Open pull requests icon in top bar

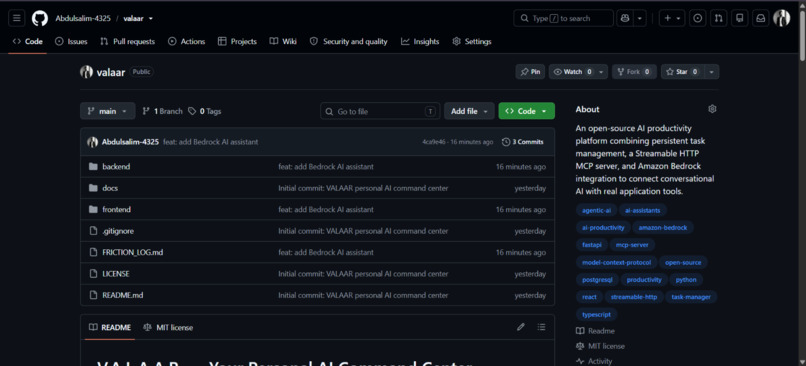[x=719, y=19]
